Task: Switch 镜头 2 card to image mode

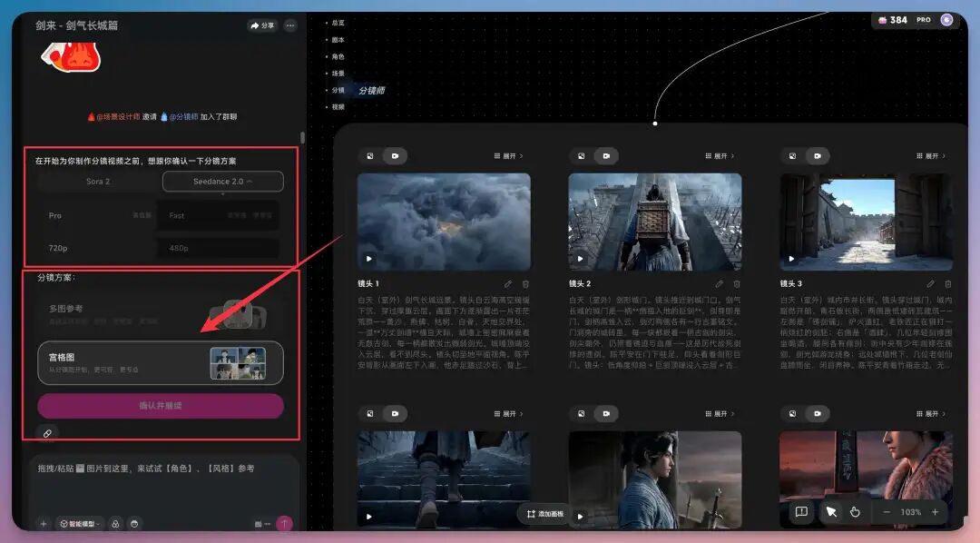Action: click(582, 156)
